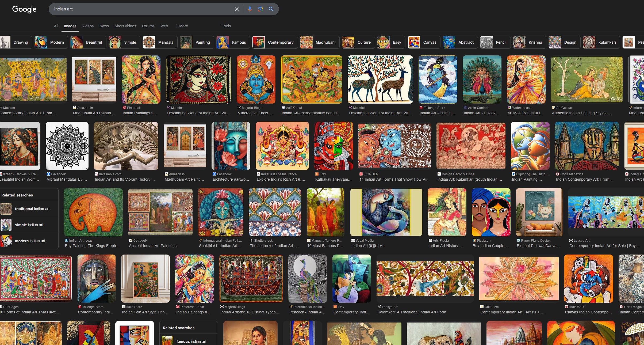Filter by the Famous chip
The width and height of the screenshot is (644, 345).
(x=233, y=42)
